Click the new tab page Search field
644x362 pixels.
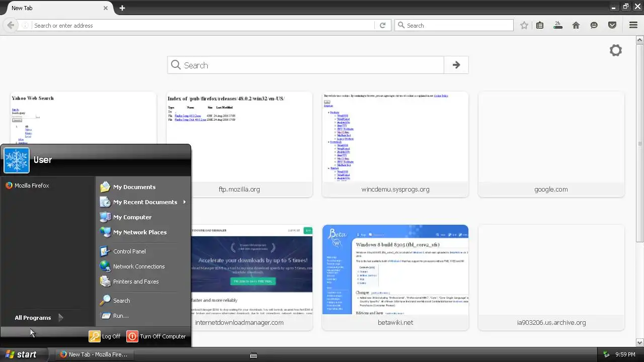tap(306, 65)
